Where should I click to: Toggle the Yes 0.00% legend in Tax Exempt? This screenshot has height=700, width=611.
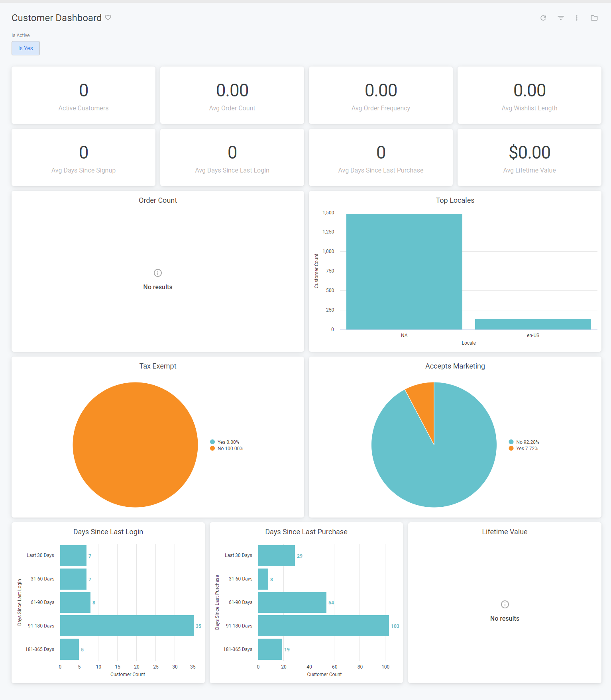[x=225, y=442]
